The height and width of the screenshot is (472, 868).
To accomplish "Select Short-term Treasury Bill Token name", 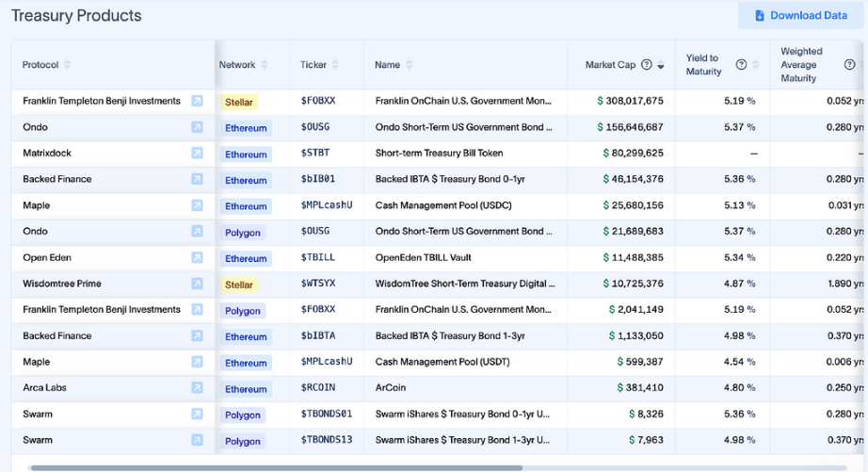I will [439, 153].
